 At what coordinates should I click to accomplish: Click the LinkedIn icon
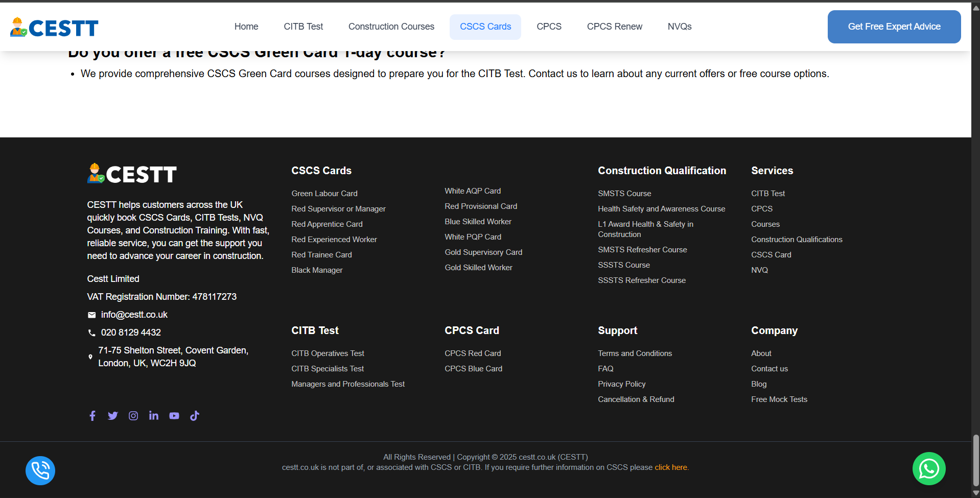(x=153, y=416)
